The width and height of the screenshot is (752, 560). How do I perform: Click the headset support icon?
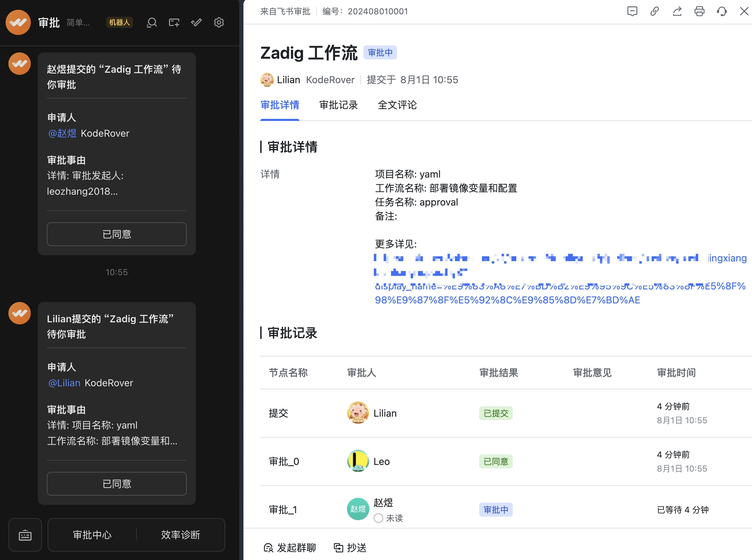(x=722, y=12)
